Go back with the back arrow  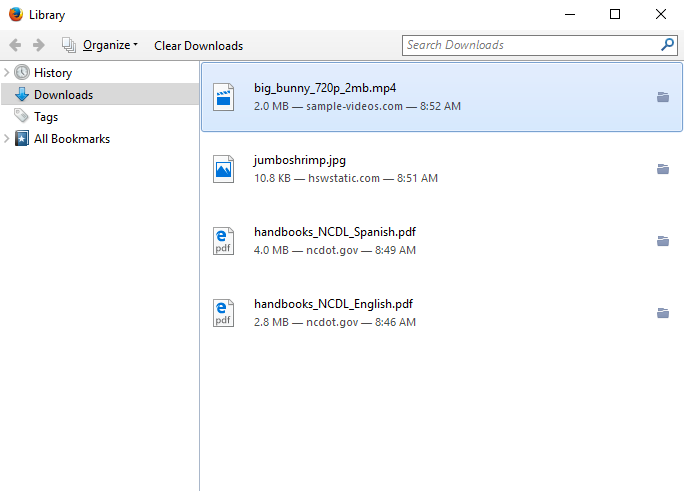tap(16, 45)
